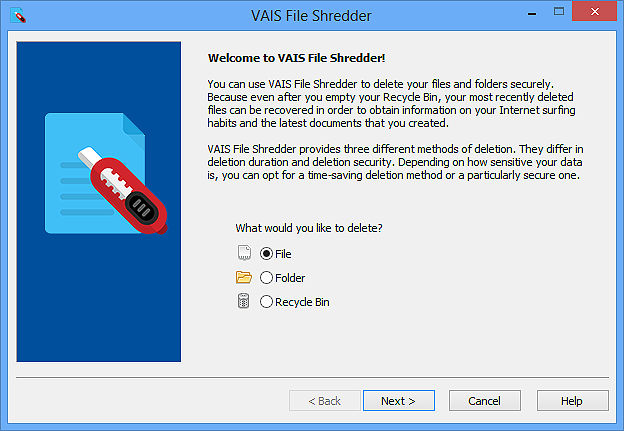Minimize the VAIS File Shredder window
Viewport: 624px width, 431px height.
tap(532, 14)
